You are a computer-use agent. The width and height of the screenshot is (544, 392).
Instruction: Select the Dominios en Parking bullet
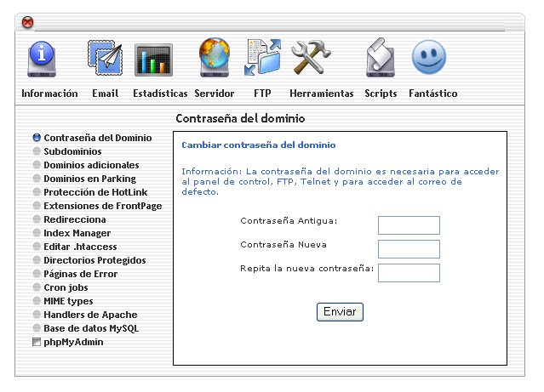click(x=37, y=179)
